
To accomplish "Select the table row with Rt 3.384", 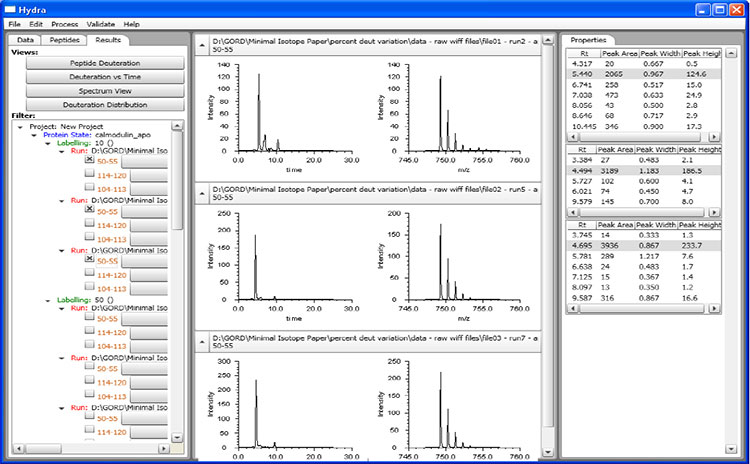I will (644, 160).
